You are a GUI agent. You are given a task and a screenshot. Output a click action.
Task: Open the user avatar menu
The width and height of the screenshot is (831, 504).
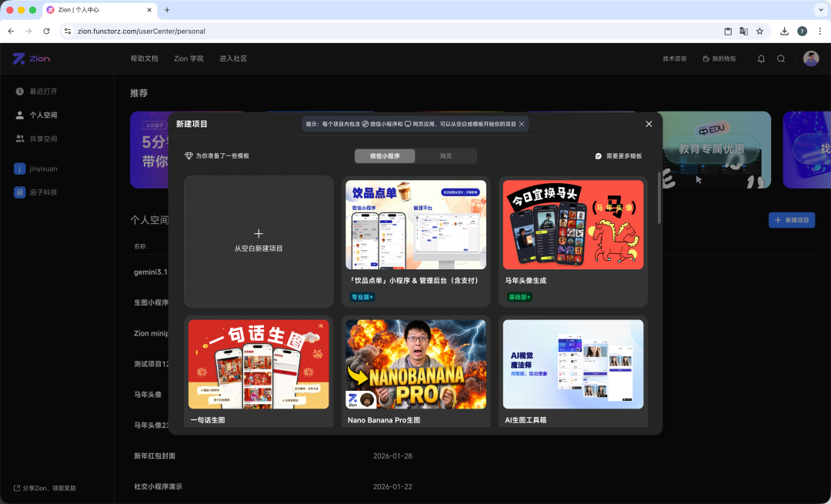[x=811, y=58]
